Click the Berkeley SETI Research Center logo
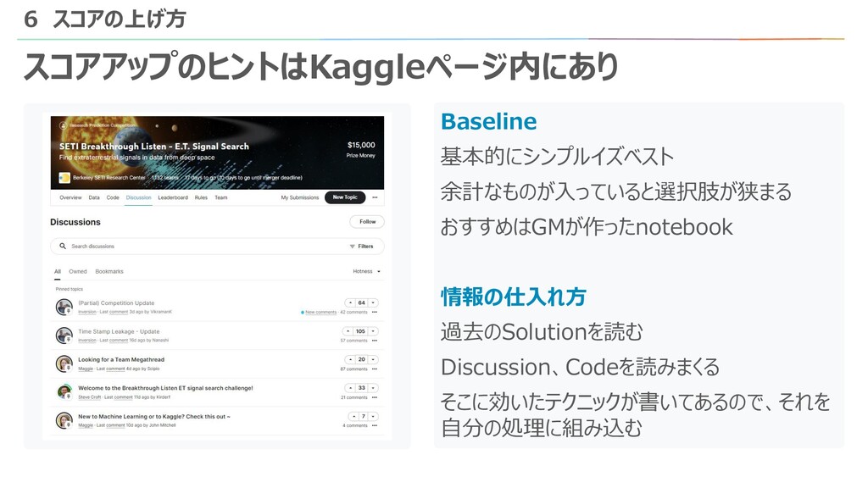This screenshot has width=868, height=488. click(x=64, y=178)
